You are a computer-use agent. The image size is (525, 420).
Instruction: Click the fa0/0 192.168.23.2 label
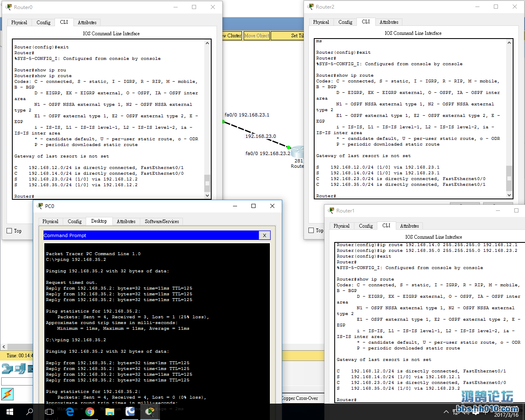[268, 153]
